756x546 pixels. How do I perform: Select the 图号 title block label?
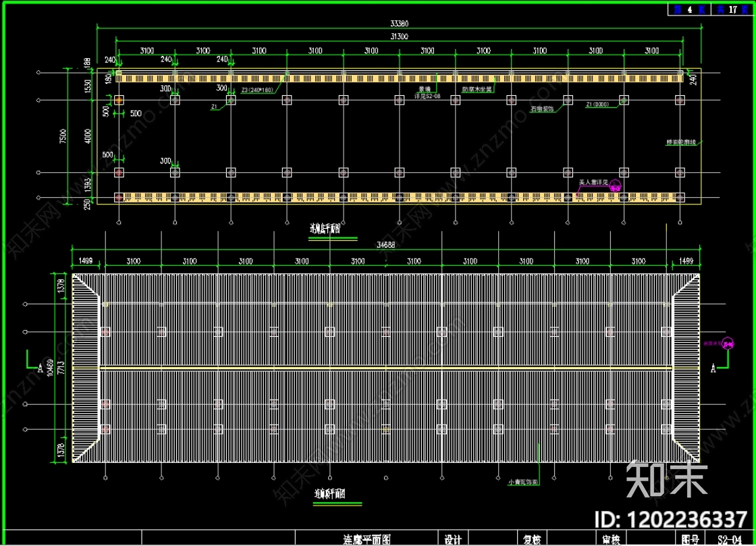690,540
